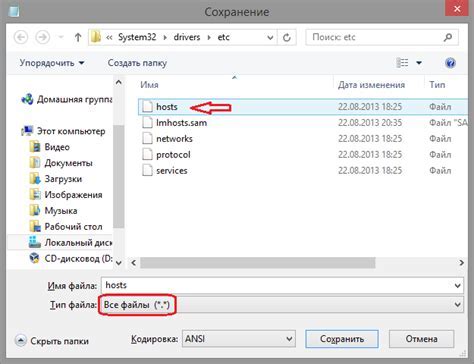Select the networks file
The width and height of the screenshot is (474, 364).
303,139
